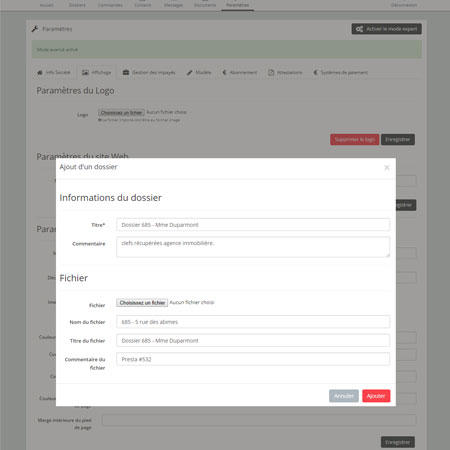This screenshot has height=450, width=450.
Task: Open the Systèmes de paiement tab
Action: (341, 72)
